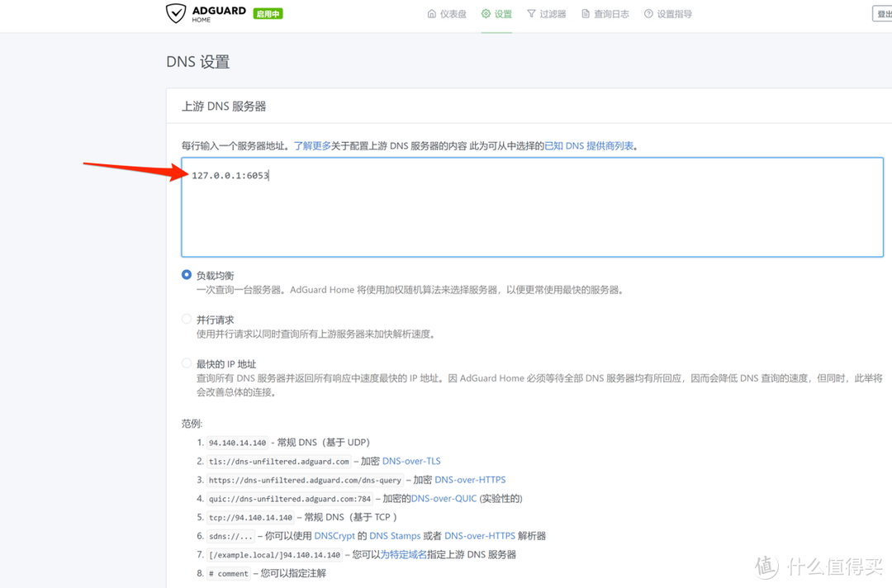Open filters using the funnel icon
892x588 pixels.
coord(533,13)
